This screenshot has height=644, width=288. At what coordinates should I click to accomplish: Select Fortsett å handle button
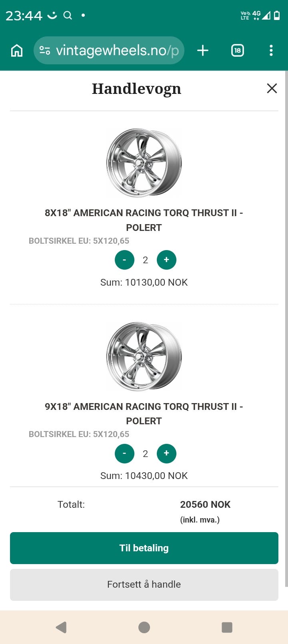click(x=144, y=584)
